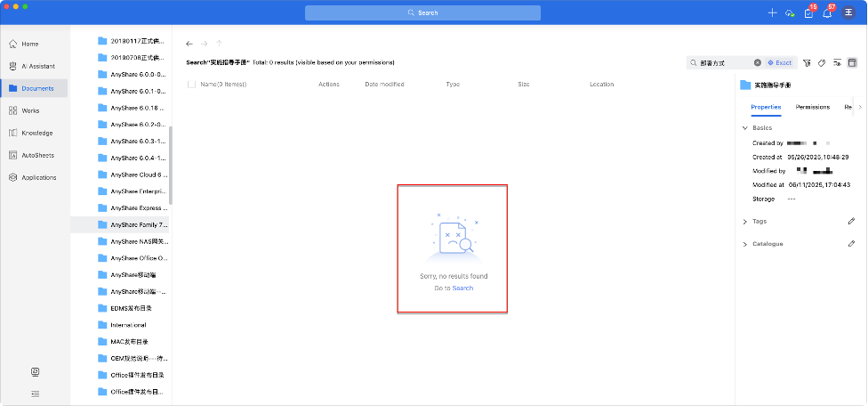This screenshot has height=406, width=868.
Task: Clear the search field with the X icon
Action: click(x=758, y=63)
